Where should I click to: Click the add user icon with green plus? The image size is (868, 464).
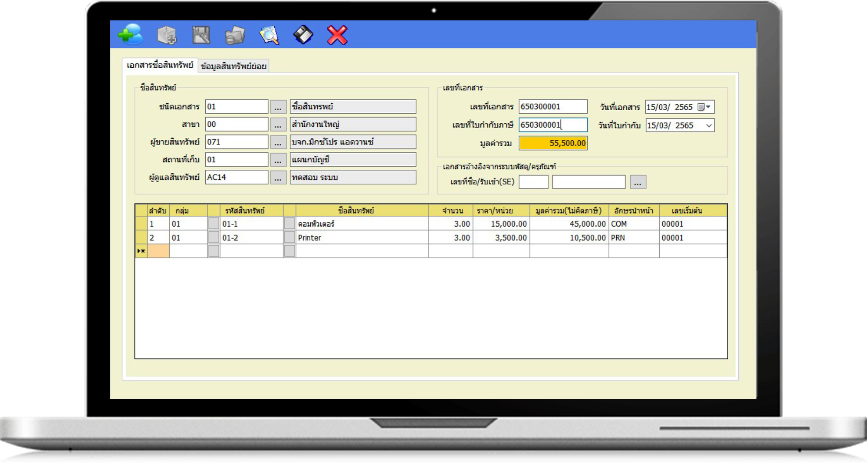click(130, 35)
